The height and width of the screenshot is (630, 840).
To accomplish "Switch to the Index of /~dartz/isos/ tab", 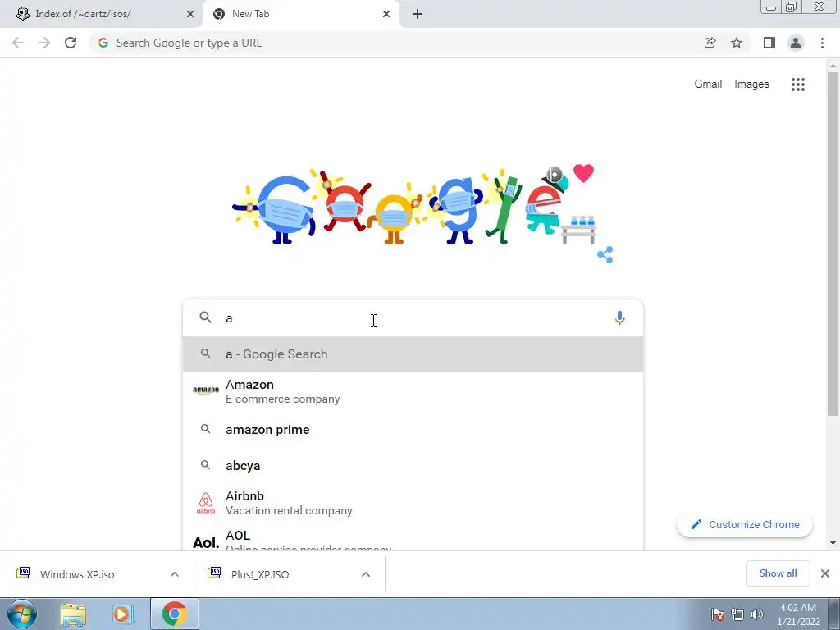I will [102, 14].
